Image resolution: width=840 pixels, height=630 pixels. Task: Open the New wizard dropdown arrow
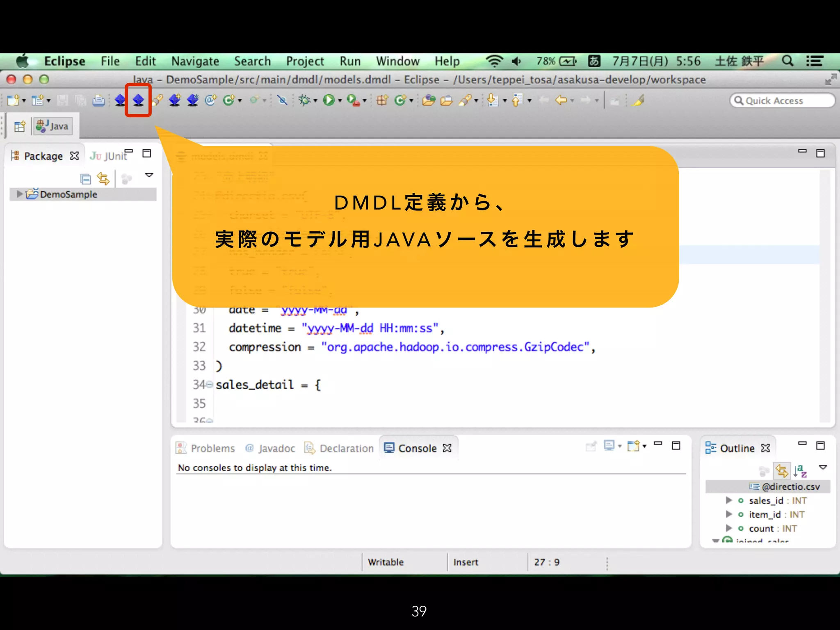pos(24,101)
